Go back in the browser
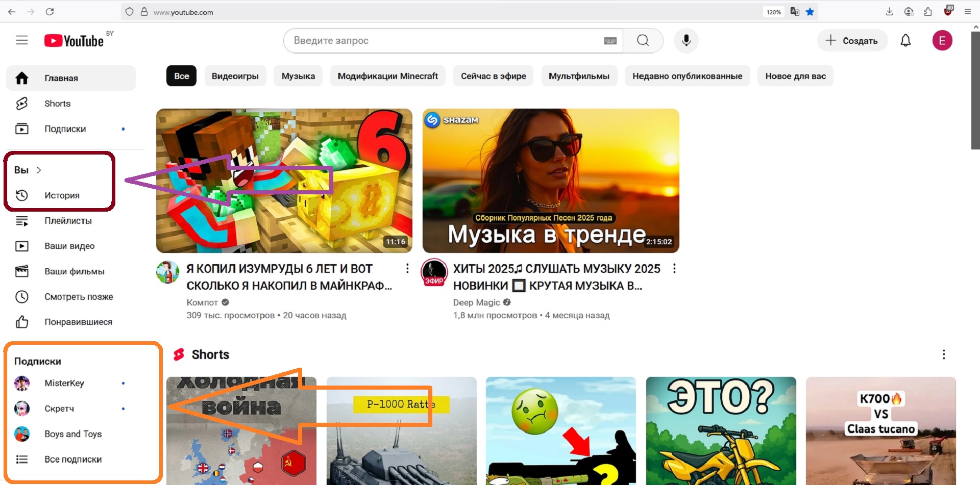Screen dimensions: 980x485 pyautogui.click(x=12, y=12)
